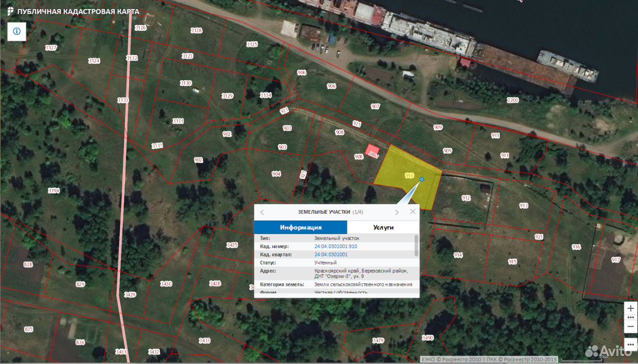Select parcel labeled 3431
The width and height of the screenshot is (638, 364).
121,352
